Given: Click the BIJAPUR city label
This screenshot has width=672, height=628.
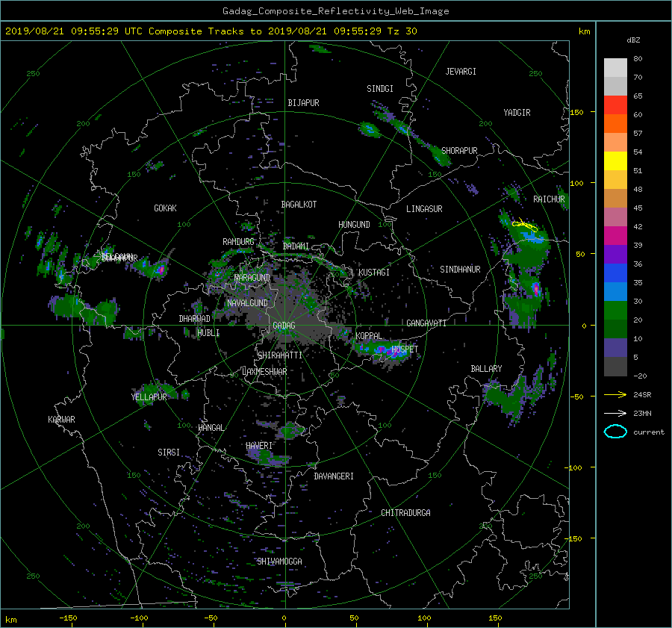Looking at the screenshot, I should 303,103.
